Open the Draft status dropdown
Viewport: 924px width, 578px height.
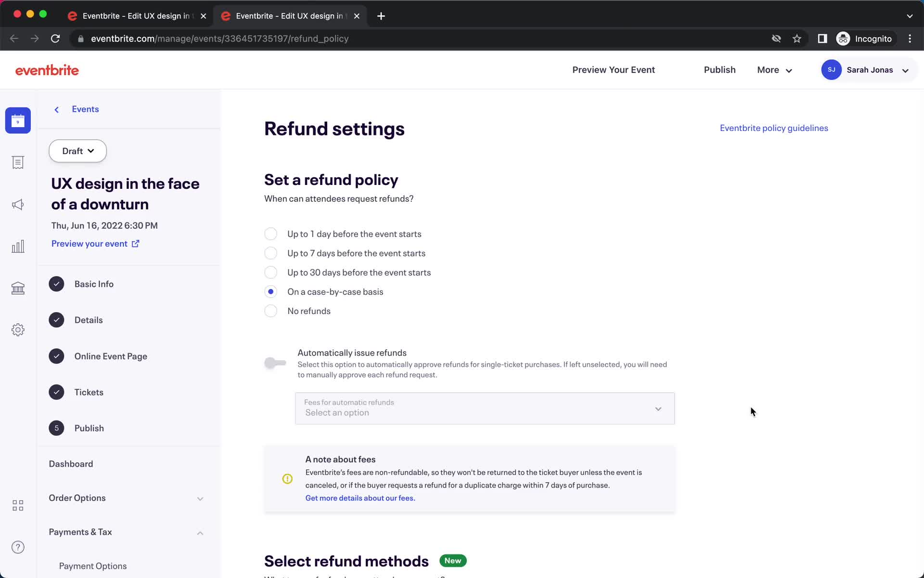[77, 151]
